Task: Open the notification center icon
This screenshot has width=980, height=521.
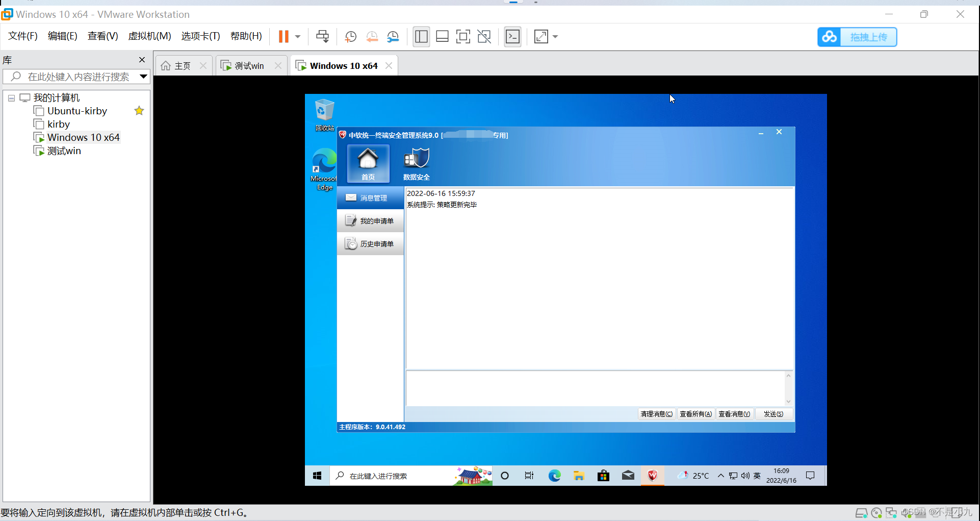Action: [x=810, y=476]
